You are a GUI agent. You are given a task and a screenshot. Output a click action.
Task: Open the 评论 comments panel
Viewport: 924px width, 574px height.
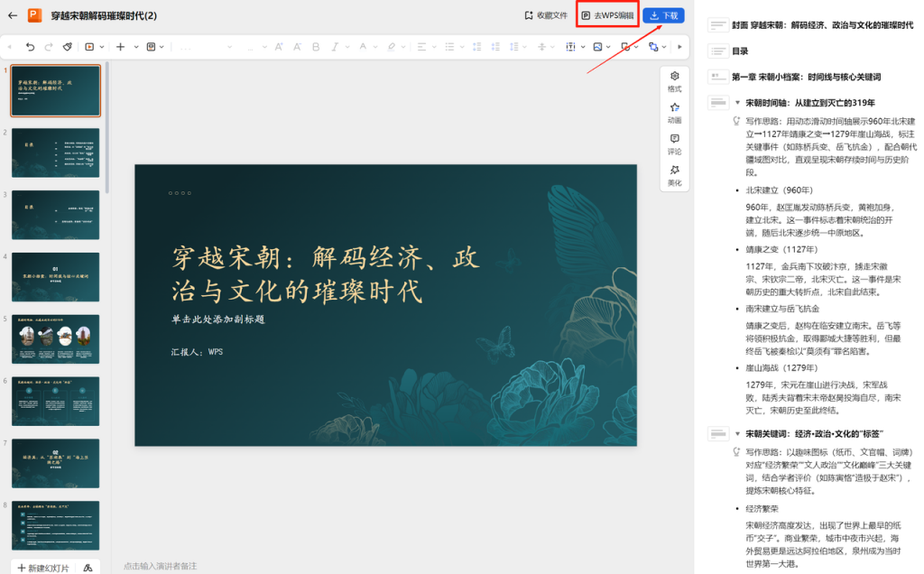tap(675, 143)
